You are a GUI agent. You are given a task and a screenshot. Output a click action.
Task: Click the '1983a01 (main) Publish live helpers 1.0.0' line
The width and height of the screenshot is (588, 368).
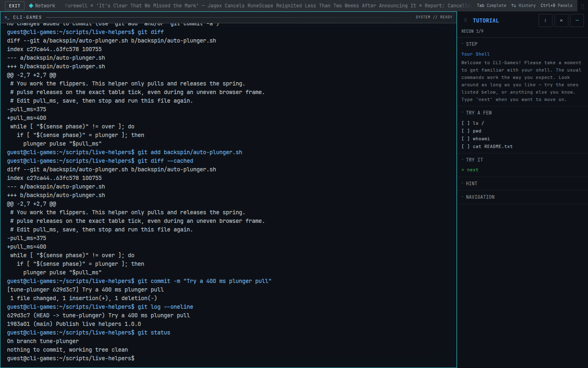point(74,324)
